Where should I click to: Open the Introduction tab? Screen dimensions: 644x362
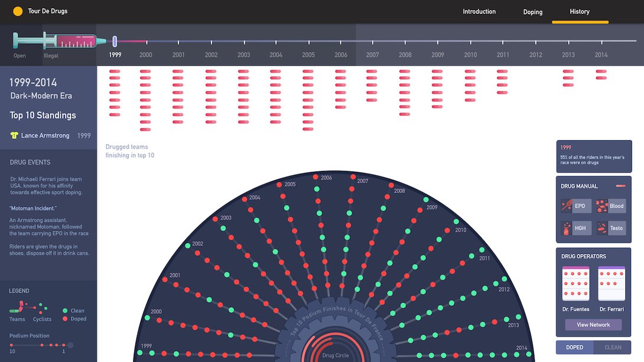(479, 11)
